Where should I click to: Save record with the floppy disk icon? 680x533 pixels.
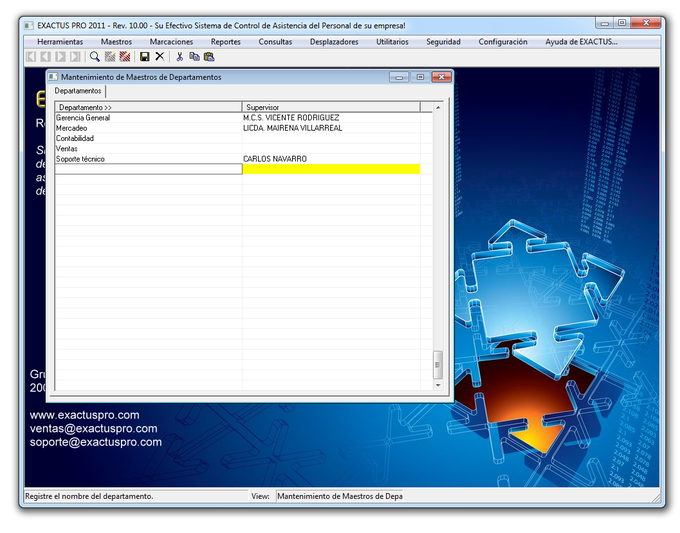pyautogui.click(x=144, y=56)
